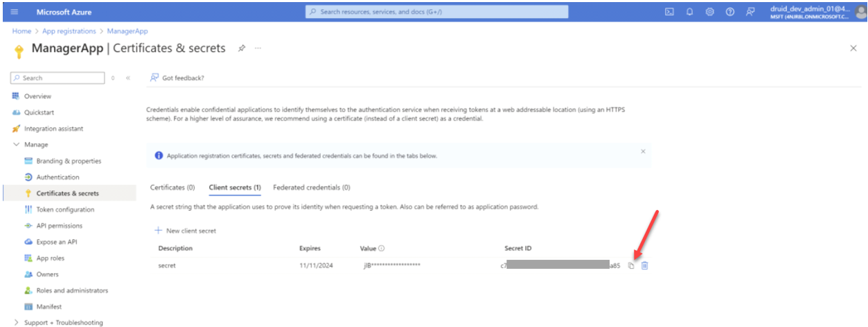
Task: Click the Expires column header
Action: pos(310,248)
